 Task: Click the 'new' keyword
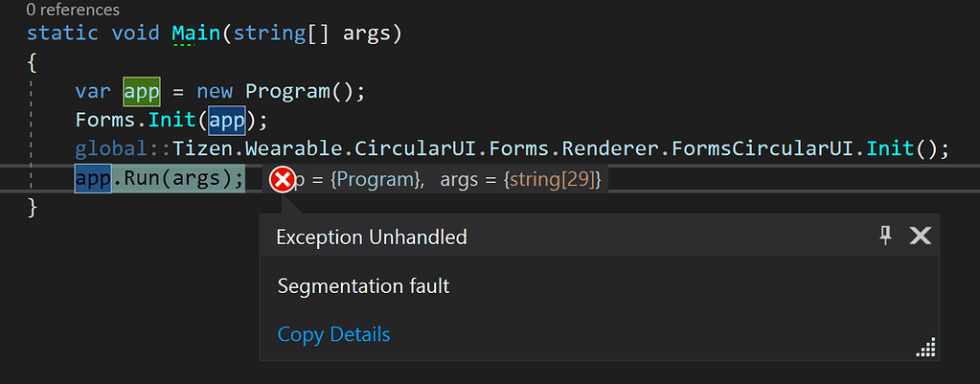pos(215,92)
